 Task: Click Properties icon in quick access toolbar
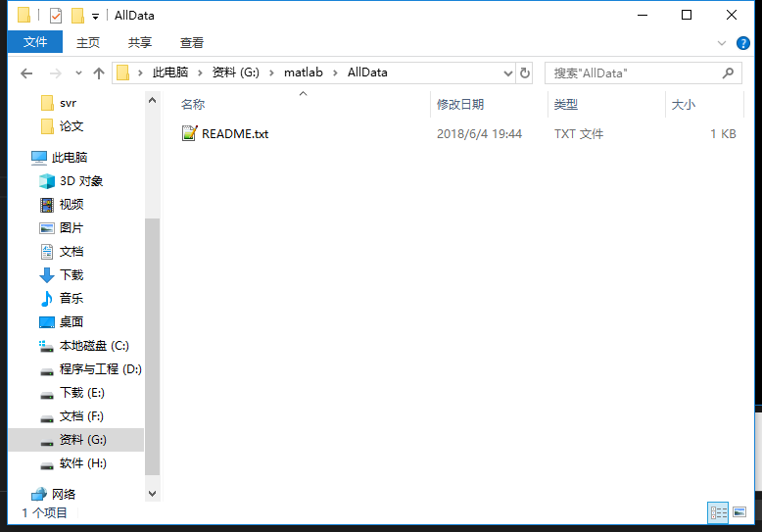pos(56,16)
